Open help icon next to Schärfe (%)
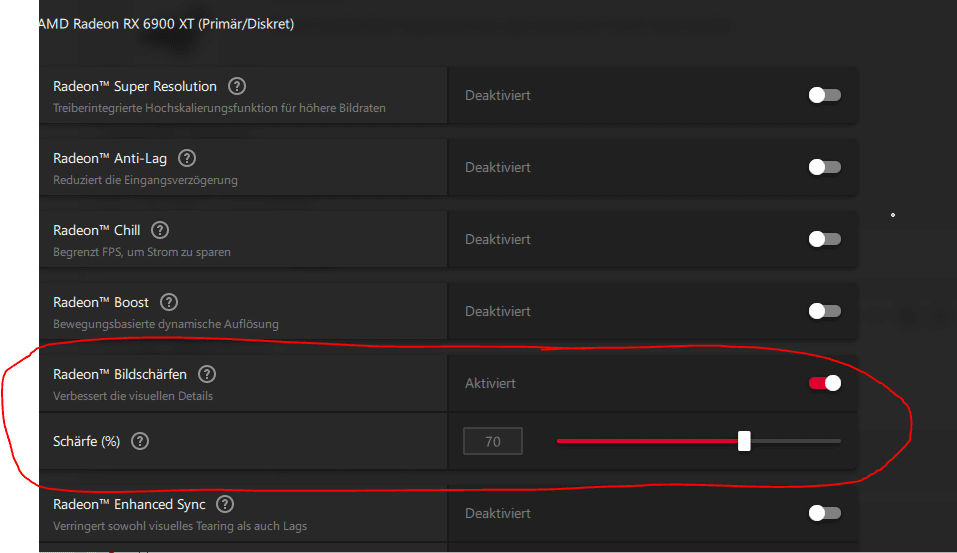This screenshot has width=957, height=553. (140, 441)
